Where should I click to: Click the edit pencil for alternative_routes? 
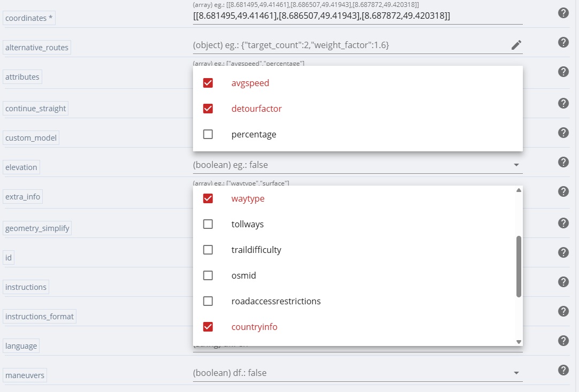click(x=516, y=45)
